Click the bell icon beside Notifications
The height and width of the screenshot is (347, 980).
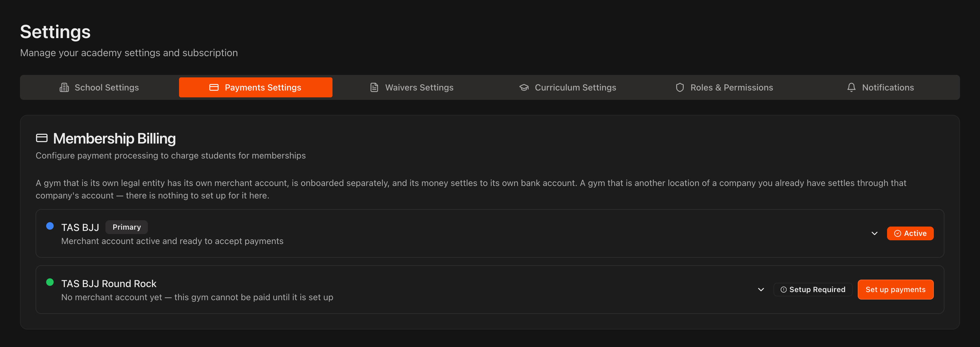point(851,87)
